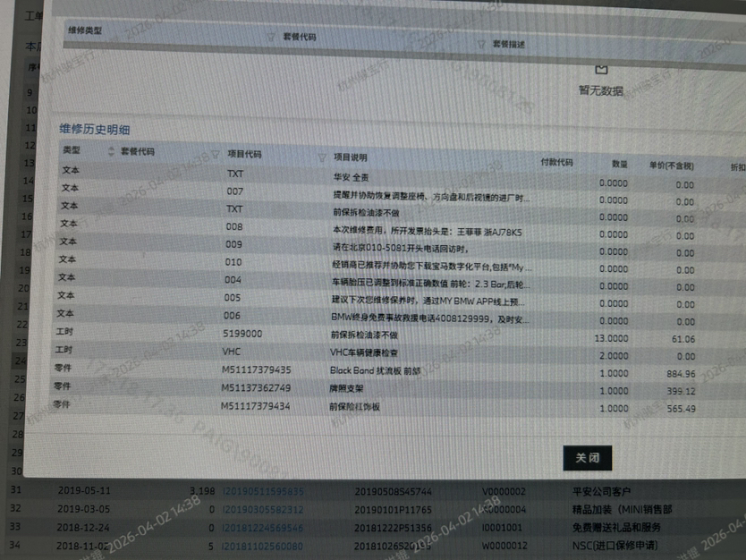
Task: Open filter for 维修类型 column
Action: [270, 37]
